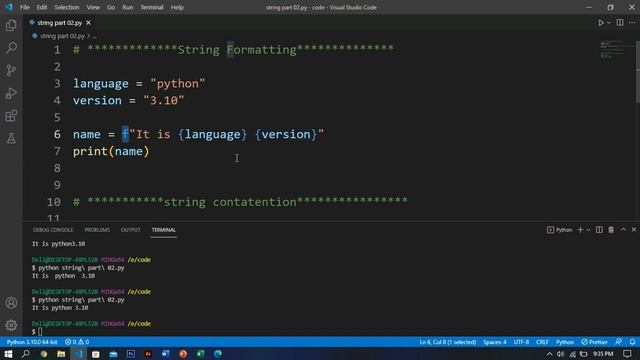Select the Python language mode in status bar

pyautogui.click(x=565, y=342)
